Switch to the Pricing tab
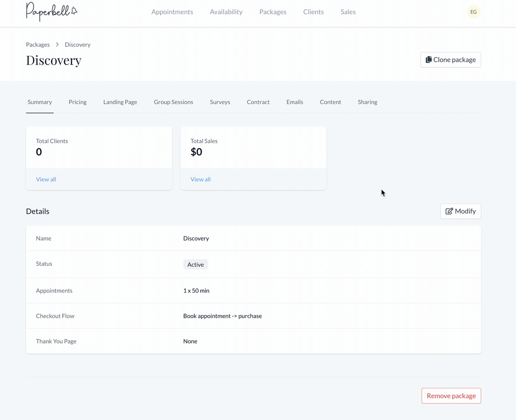 tap(77, 102)
